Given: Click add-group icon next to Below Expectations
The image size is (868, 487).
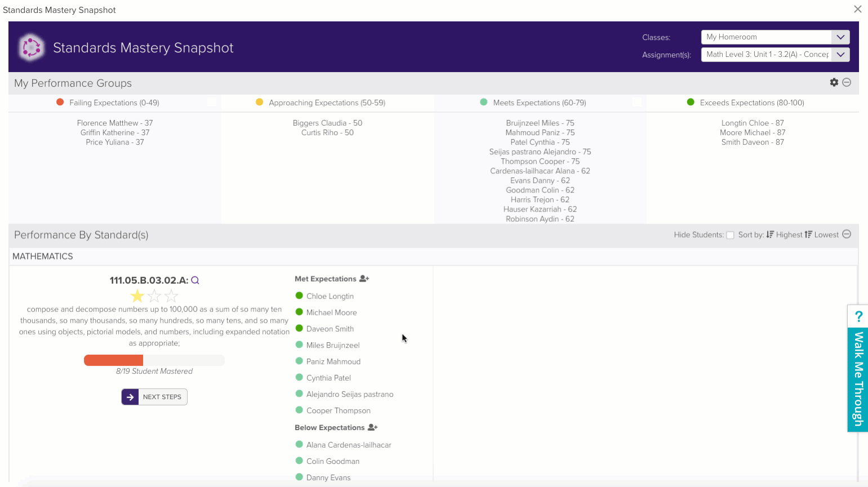Looking at the screenshot, I should click(372, 427).
